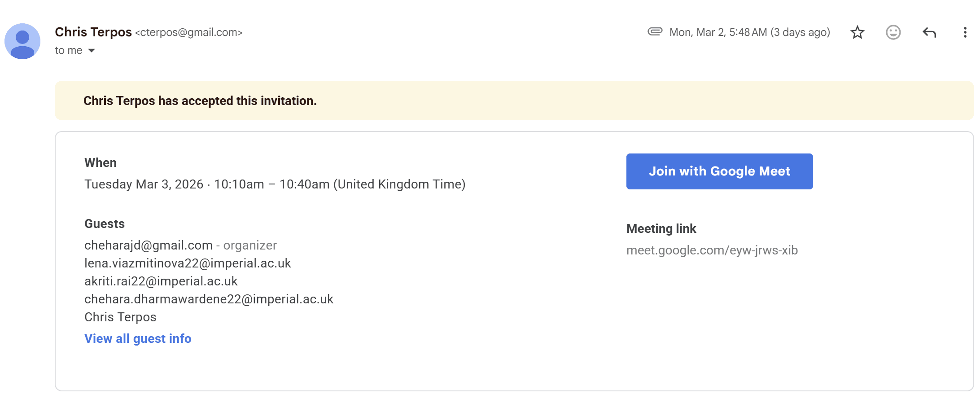Star this email from Chris Terpos

[857, 32]
